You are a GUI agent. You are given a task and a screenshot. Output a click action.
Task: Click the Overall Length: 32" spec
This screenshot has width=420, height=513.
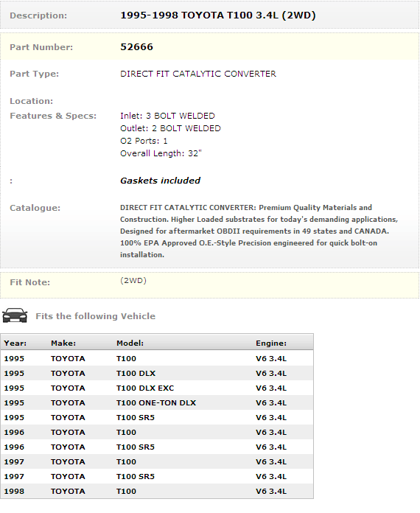(x=161, y=153)
